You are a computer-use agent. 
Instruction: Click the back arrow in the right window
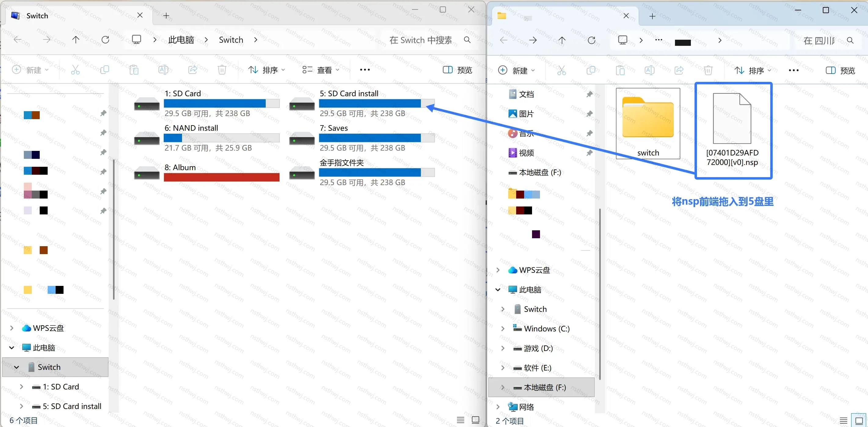503,40
